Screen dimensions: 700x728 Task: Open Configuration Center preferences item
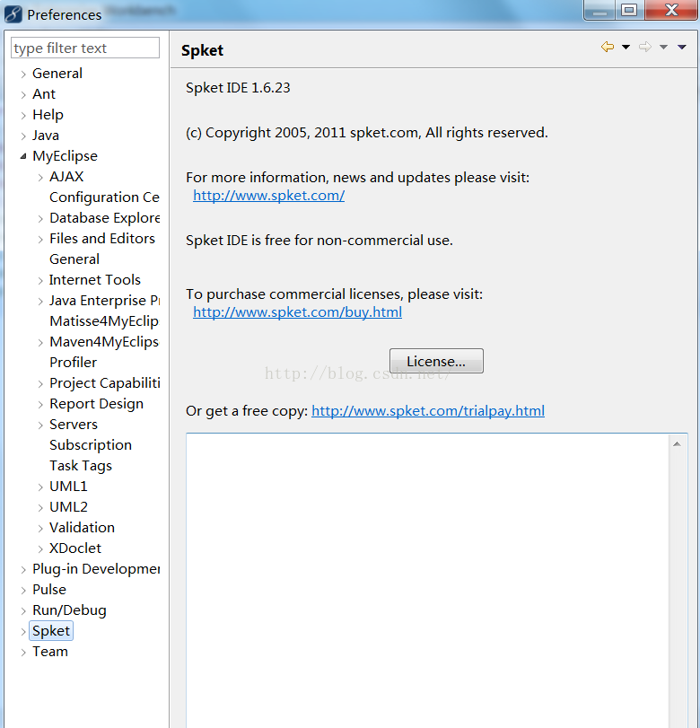point(104,197)
